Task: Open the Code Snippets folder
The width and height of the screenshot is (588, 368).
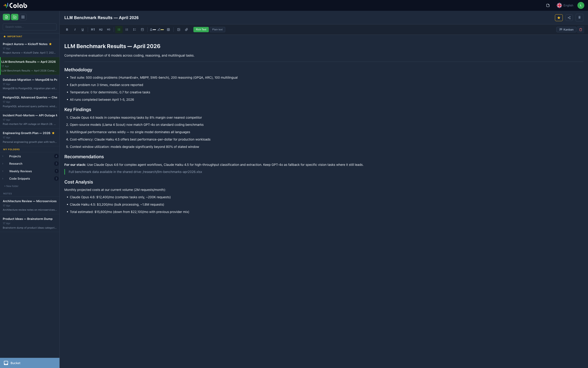Action: 30,178
